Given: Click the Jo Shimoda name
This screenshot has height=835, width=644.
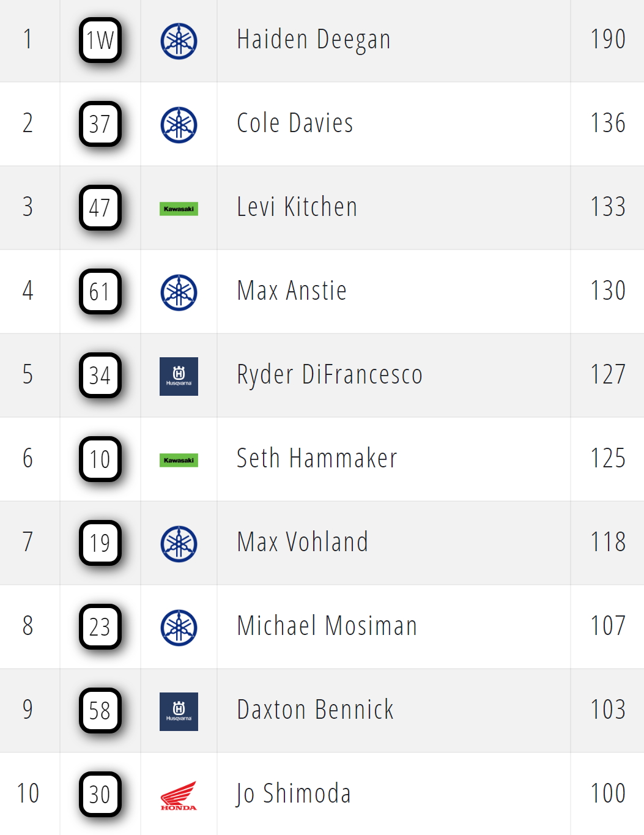Looking at the screenshot, I should point(294,794).
